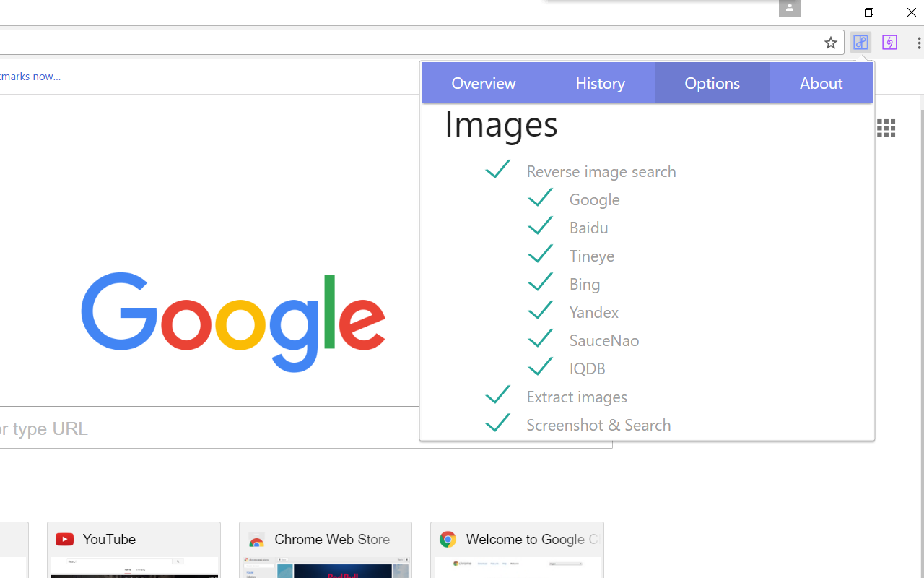Uncheck the Extract images option
Image resolution: width=924 pixels, height=578 pixels.
[497, 394]
